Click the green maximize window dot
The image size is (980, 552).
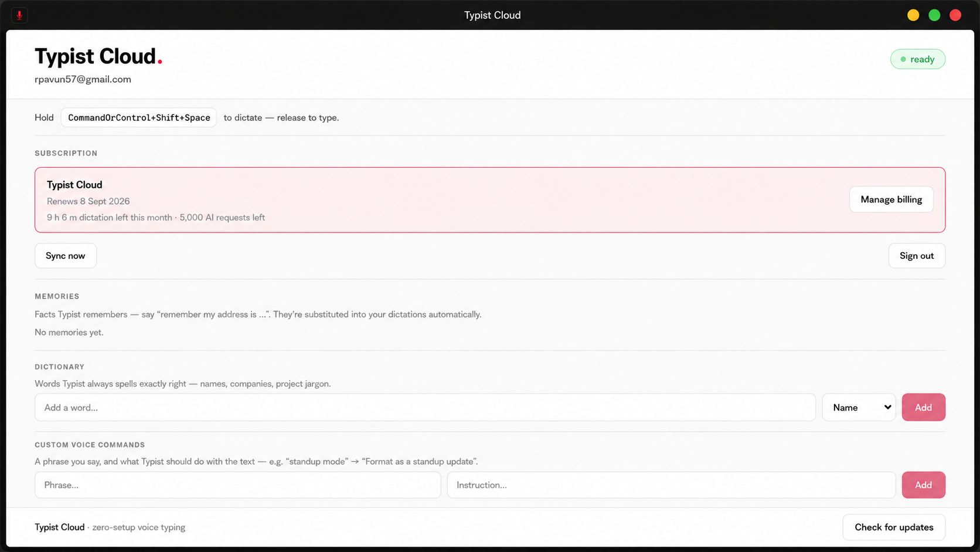[x=934, y=15]
